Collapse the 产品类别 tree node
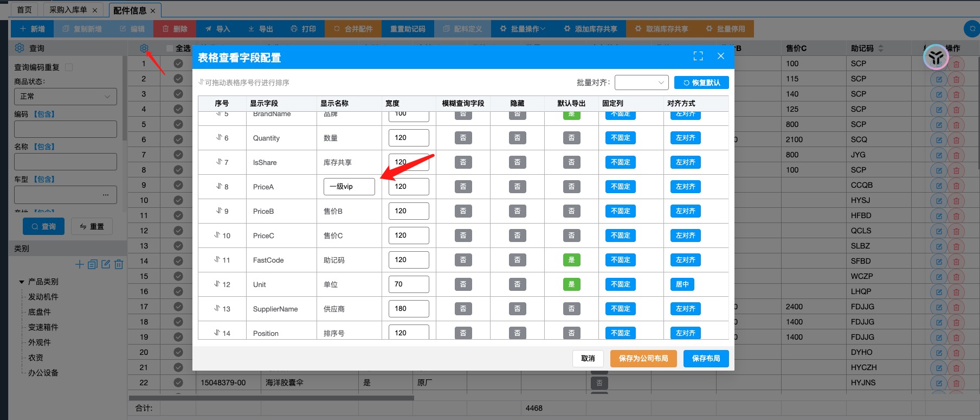The image size is (980, 420). (22, 282)
